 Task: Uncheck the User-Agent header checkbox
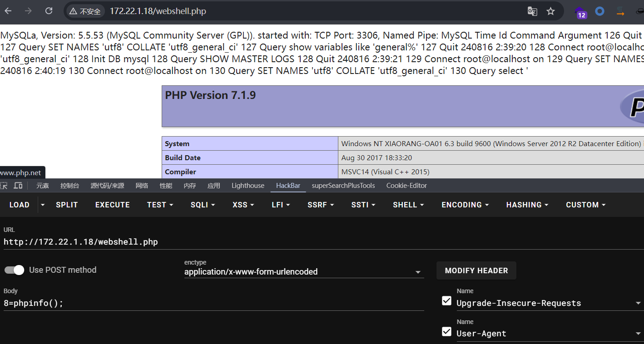pos(446,331)
